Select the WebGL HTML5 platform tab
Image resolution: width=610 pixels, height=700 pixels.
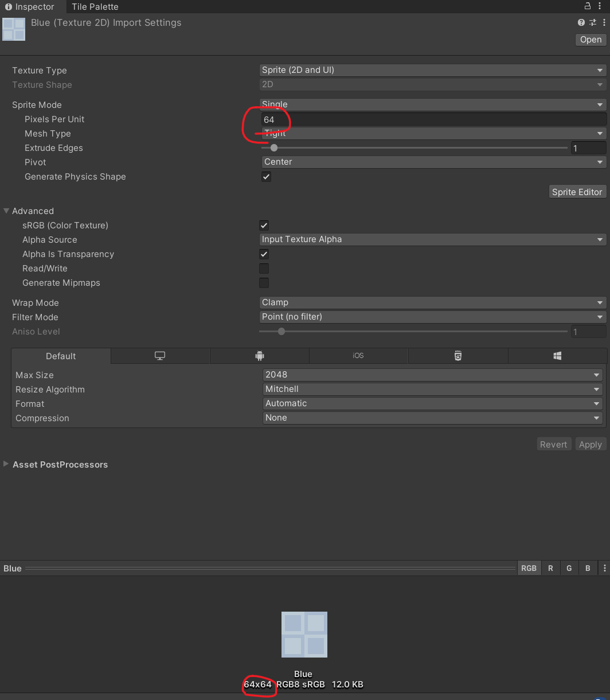tap(458, 356)
